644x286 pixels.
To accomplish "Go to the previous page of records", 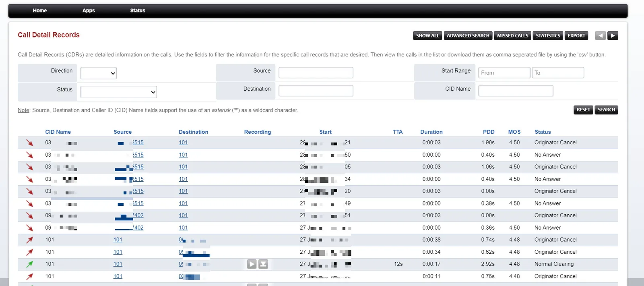I will tap(600, 35).
